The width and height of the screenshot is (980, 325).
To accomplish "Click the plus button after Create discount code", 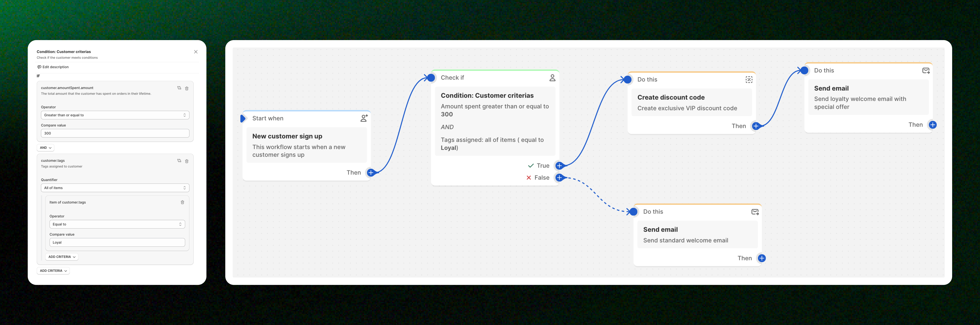I will pos(756,126).
